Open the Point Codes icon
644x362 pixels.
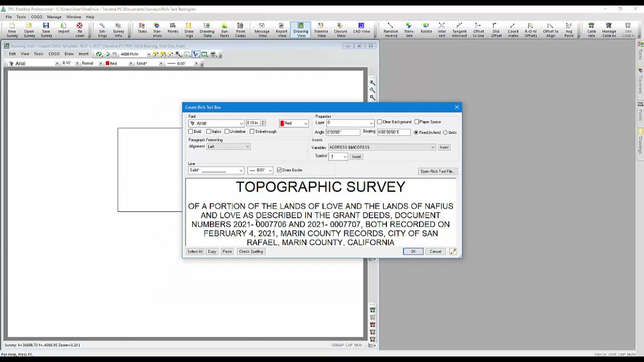point(240,30)
